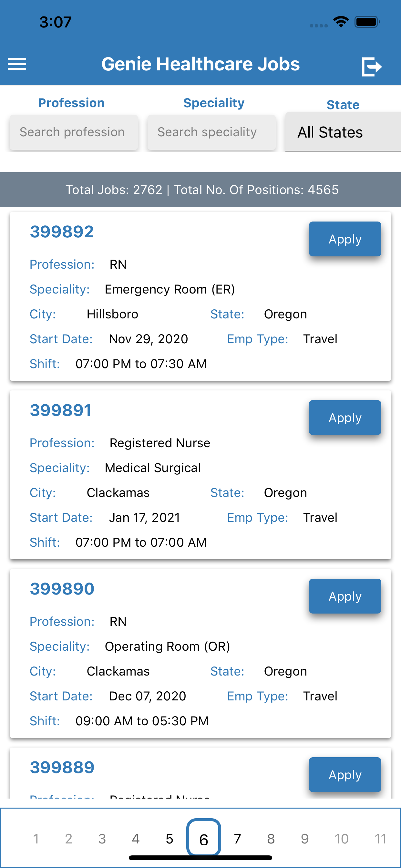Go to page 7 of results

click(x=238, y=839)
